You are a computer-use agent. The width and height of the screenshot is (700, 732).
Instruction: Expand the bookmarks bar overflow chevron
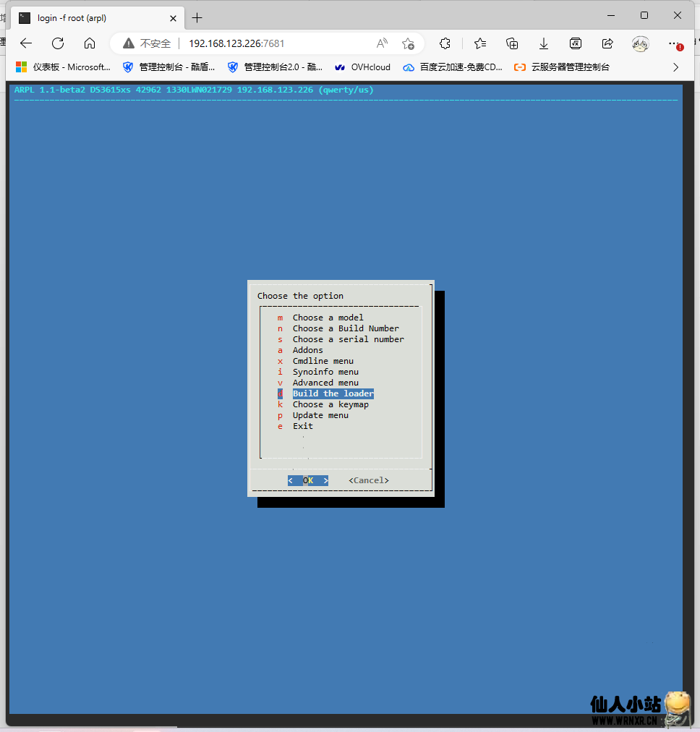click(675, 67)
